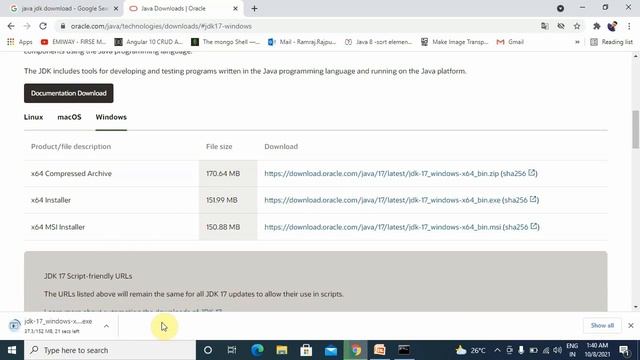Open Microsoft Store from taskbar

[x=306, y=350]
